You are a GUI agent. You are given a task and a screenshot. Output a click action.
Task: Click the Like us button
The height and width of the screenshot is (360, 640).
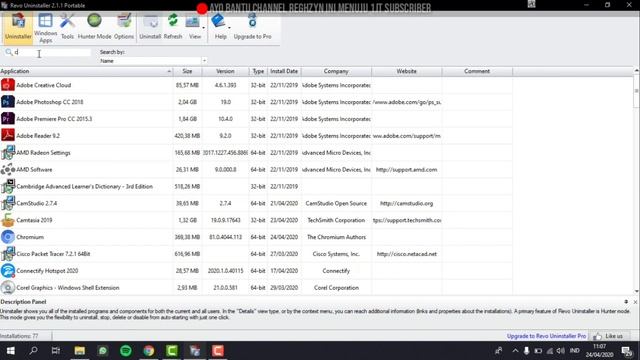(609, 336)
